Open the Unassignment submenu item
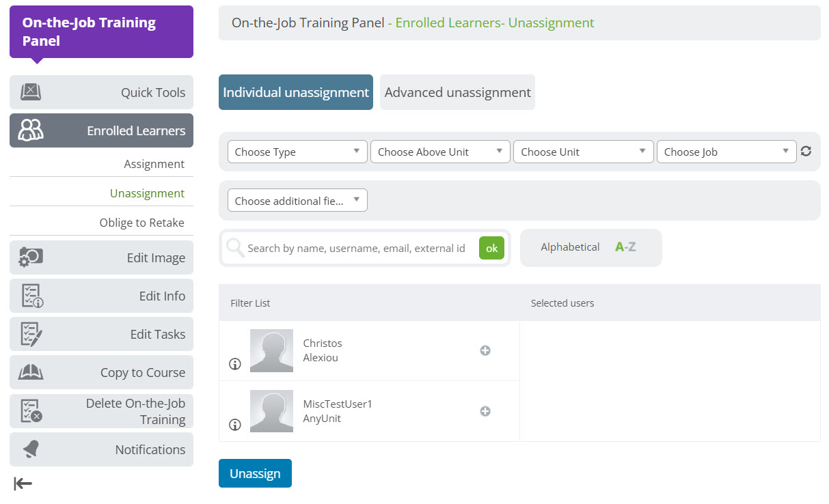Screen dimensions: 829x504 (147, 193)
